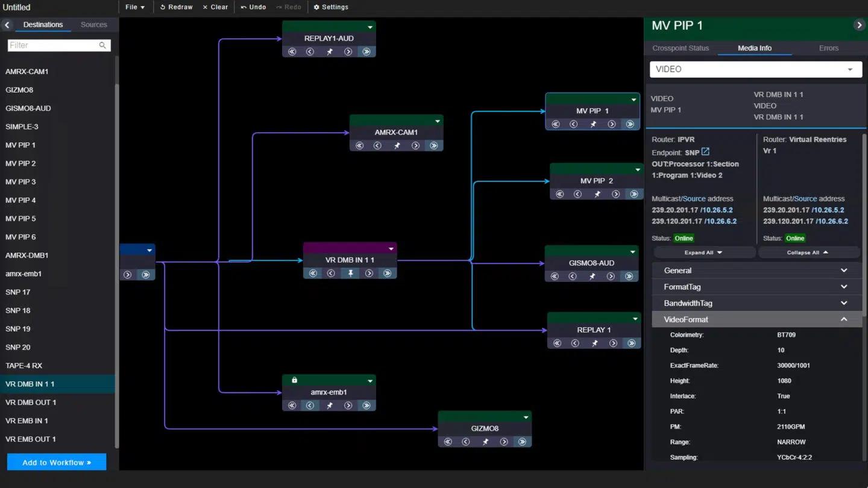Open Settings from the toolbar
This screenshot has width=868, height=488.
point(331,7)
